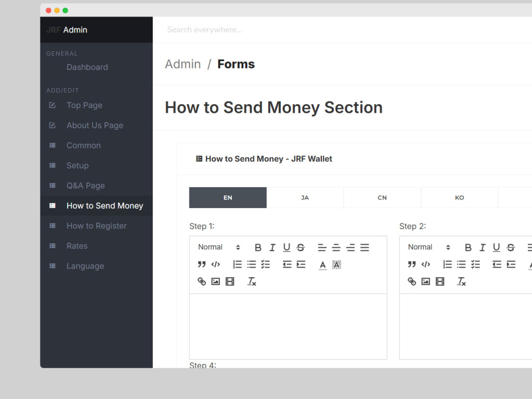Image resolution: width=532 pixels, height=399 pixels.
Task: Open Top Page in the sidebar
Action: (x=96, y=105)
